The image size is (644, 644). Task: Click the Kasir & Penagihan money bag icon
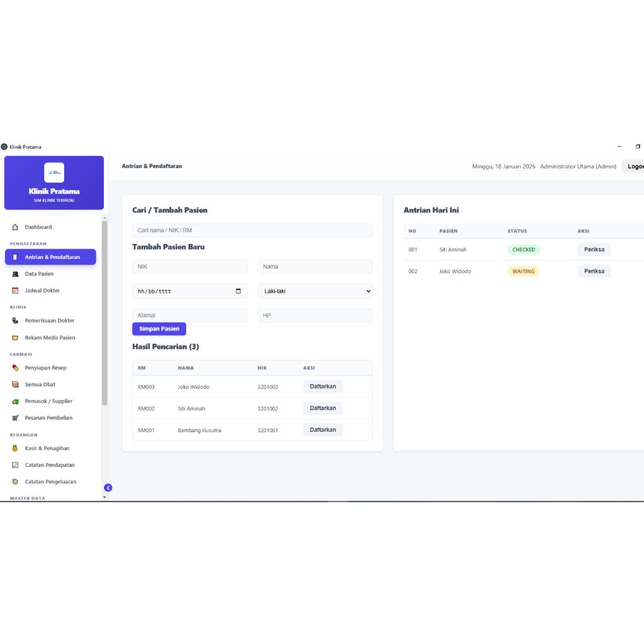click(15, 448)
